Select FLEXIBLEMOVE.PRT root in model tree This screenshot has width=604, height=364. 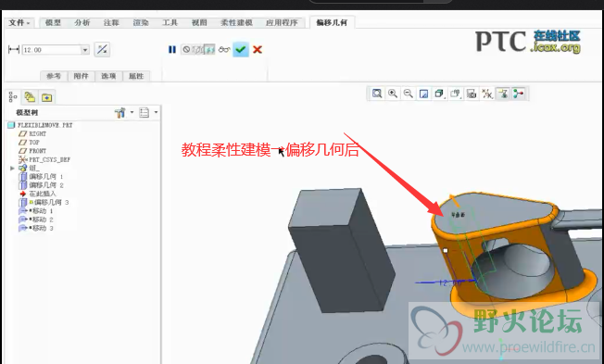click(40, 125)
